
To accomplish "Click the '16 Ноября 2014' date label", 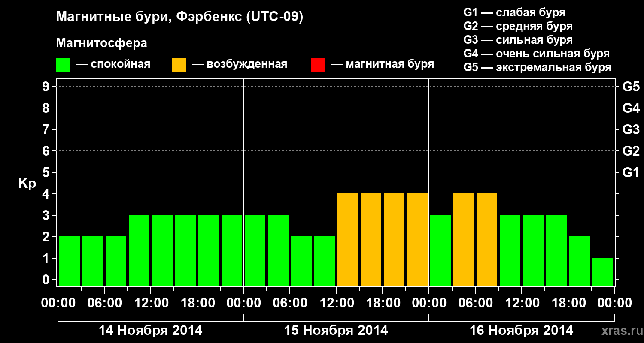I will coord(521,331).
